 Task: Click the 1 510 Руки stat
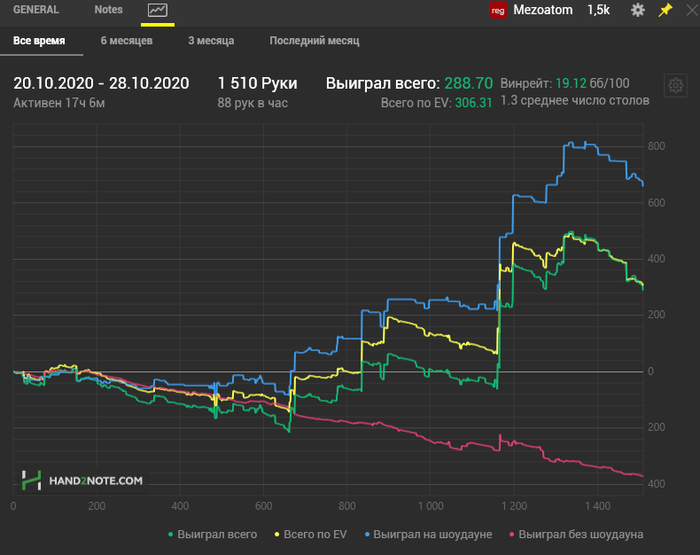click(258, 83)
